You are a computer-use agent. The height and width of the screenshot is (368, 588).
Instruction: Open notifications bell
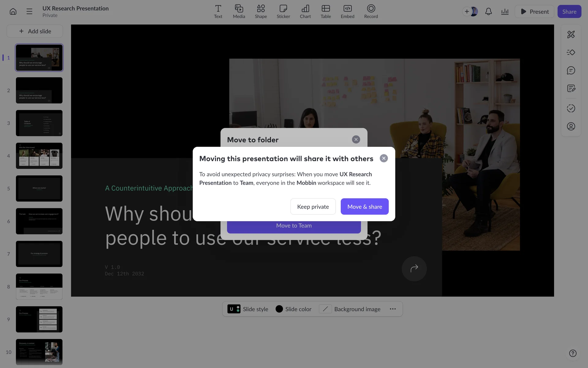click(x=488, y=12)
